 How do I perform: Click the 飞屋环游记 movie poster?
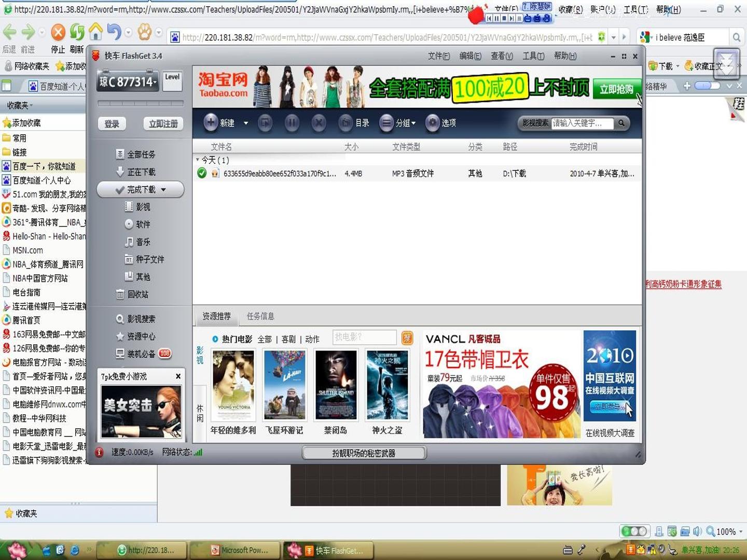tap(284, 385)
